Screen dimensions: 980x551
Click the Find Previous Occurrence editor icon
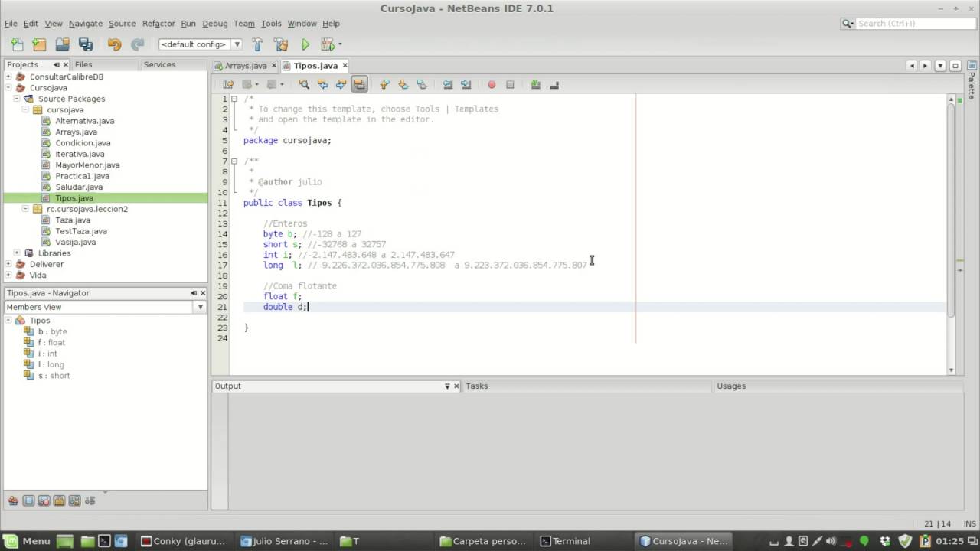(x=322, y=84)
